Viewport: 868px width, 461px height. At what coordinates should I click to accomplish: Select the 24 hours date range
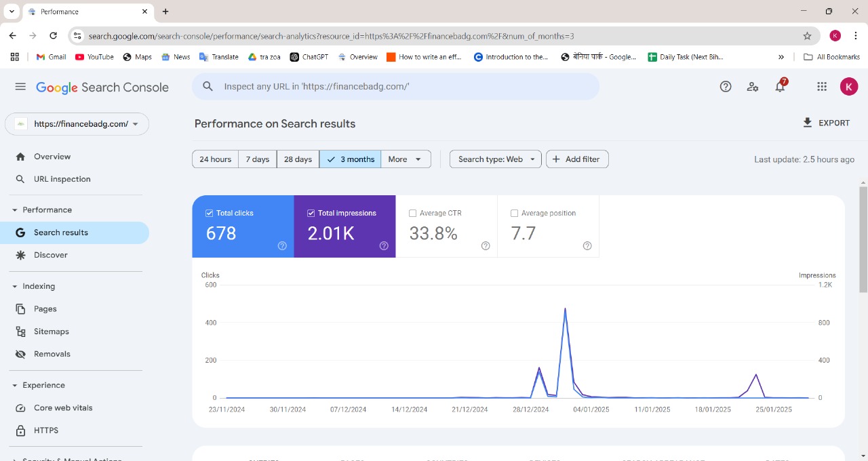click(x=215, y=159)
